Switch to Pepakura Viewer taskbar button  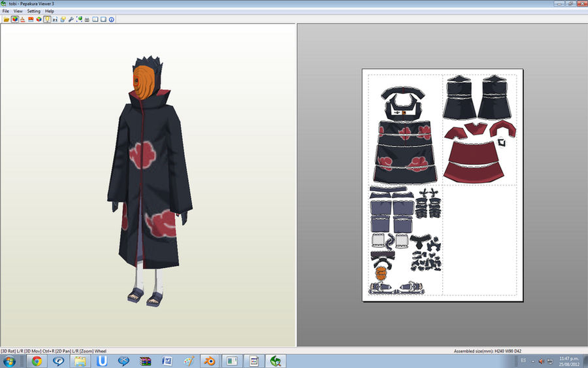point(276,361)
